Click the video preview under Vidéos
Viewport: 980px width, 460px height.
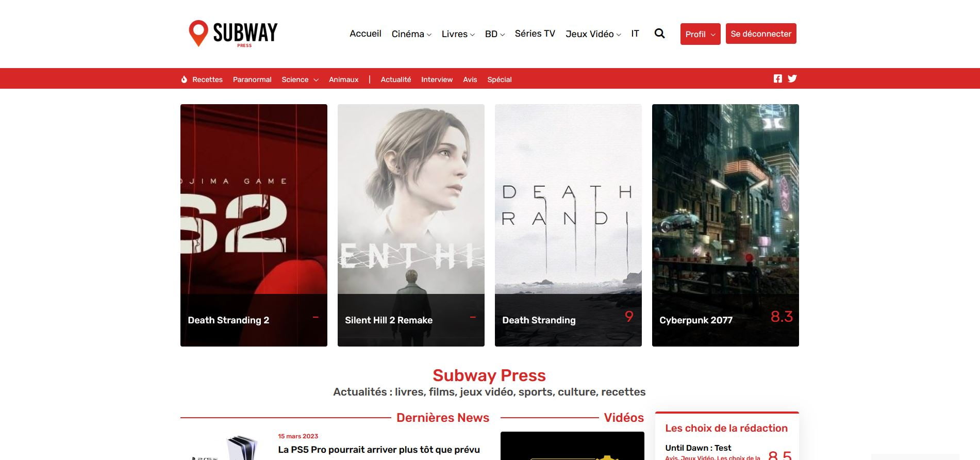572,446
